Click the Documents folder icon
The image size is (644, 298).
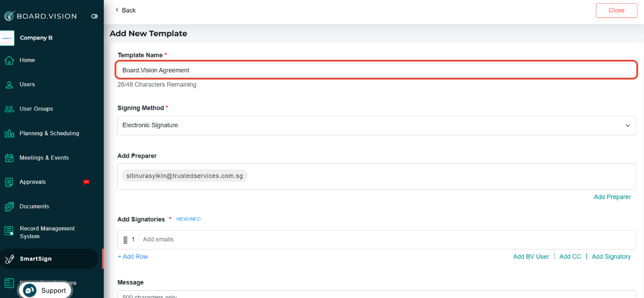pyautogui.click(x=9, y=207)
